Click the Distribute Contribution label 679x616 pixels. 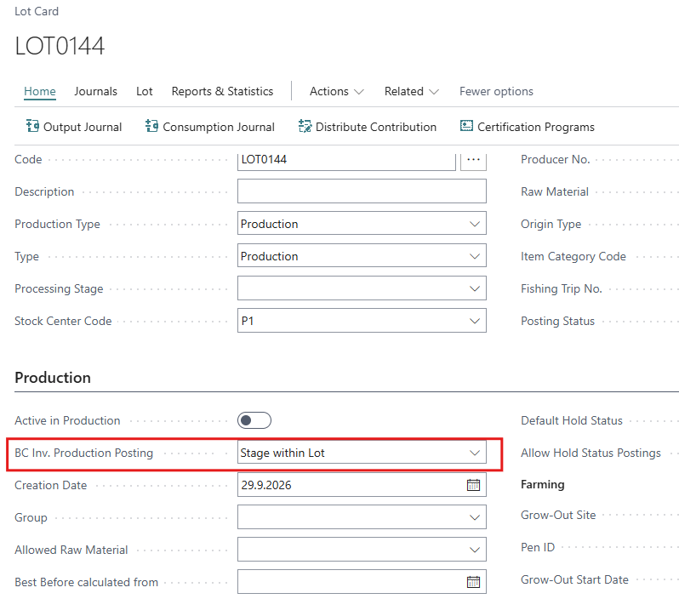click(376, 127)
